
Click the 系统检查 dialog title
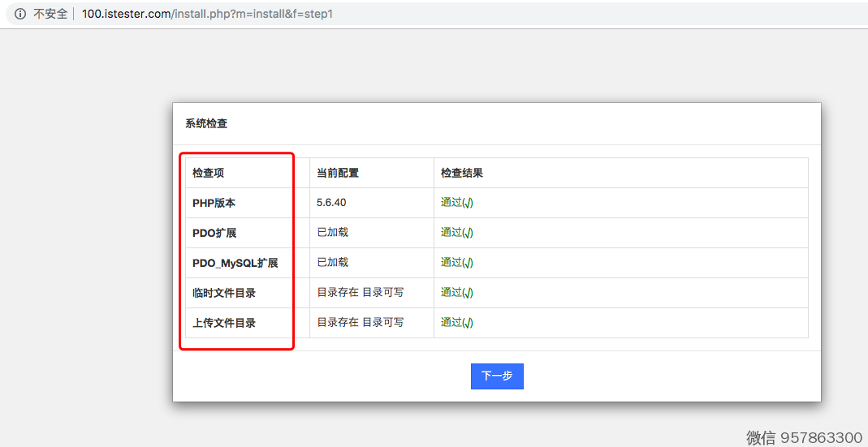pyautogui.click(x=206, y=123)
